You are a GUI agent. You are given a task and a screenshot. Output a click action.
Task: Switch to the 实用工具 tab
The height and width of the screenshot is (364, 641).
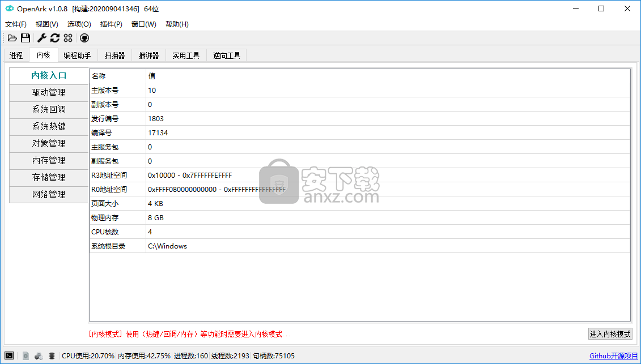pos(186,55)
